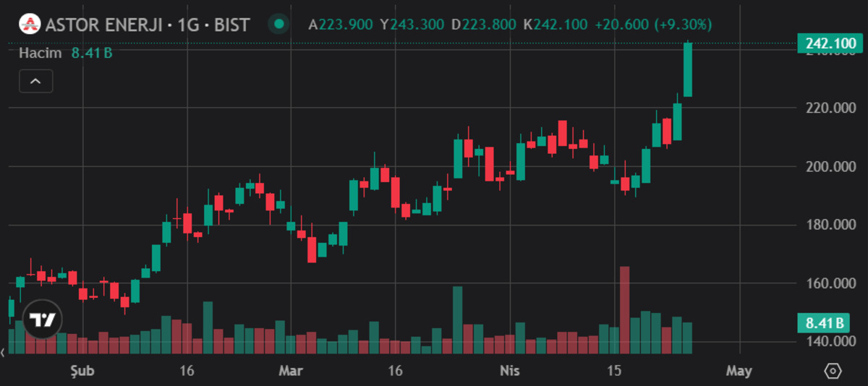
Task: Select the Hacim volume indicator label
Action: click(x=39, y=52)
